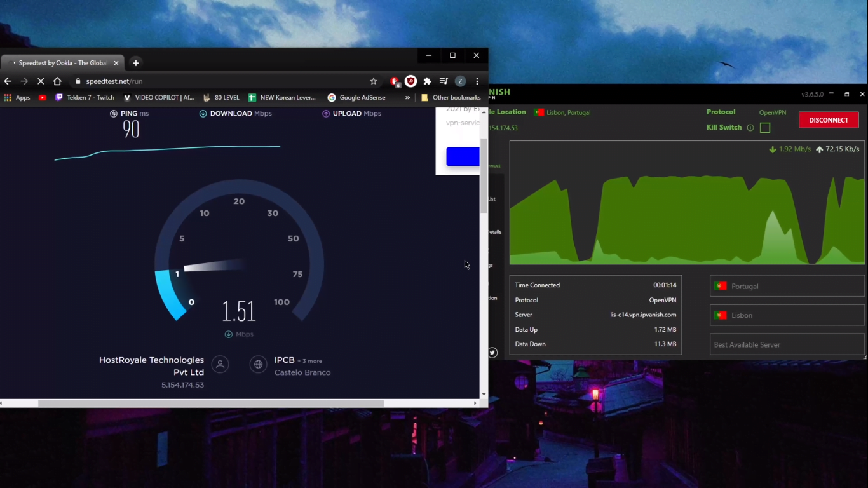Open the VIDEO COPILOT bookmark
Viewport: 868px width, 488px height.
pyautogui.click(x=159, y=98)
